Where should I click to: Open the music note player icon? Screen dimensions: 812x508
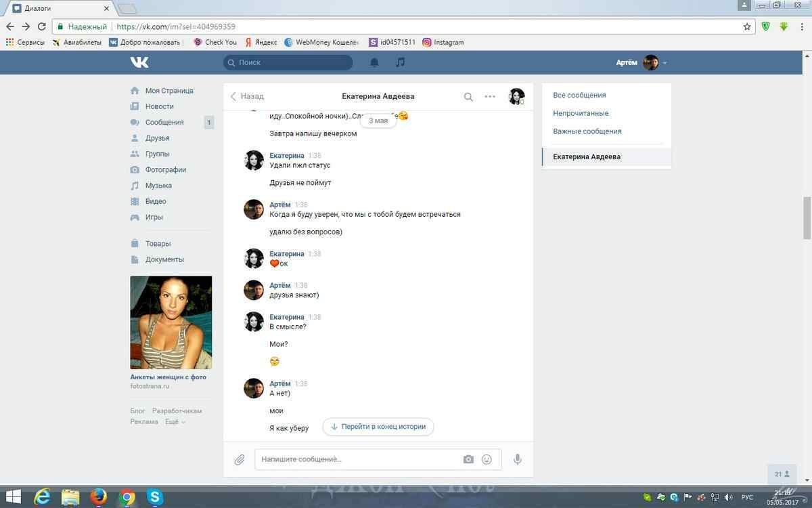tap(401, 62)
